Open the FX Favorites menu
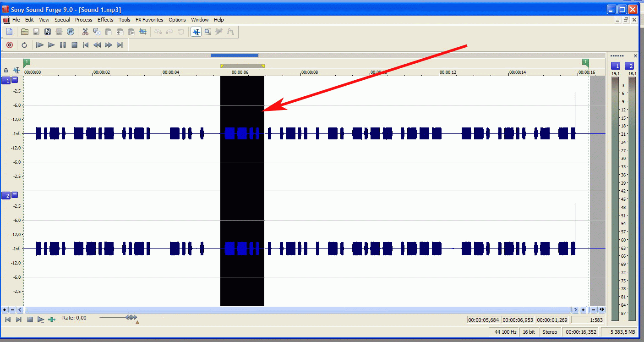Image resolution: width=644 pixels, height=342 pixels. click(149, 20)
